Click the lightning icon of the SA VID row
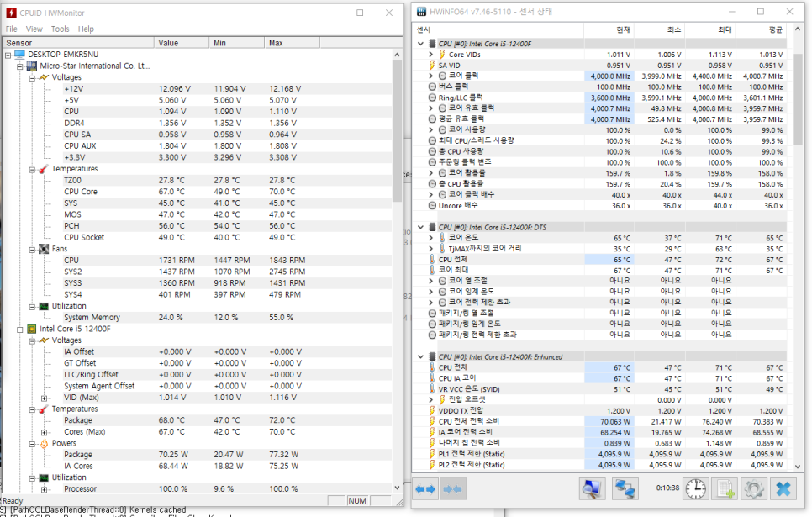This screenshot has width=812, height=517. coord(432,66)
